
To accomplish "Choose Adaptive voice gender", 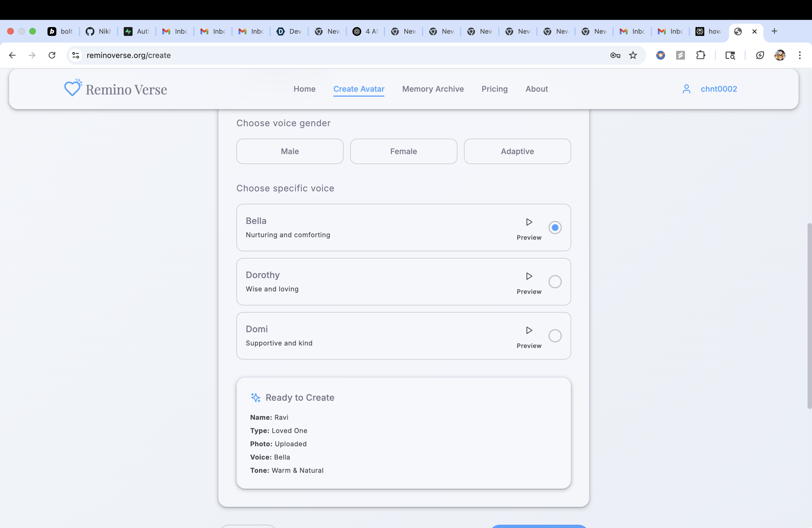I will click(517, 151).
